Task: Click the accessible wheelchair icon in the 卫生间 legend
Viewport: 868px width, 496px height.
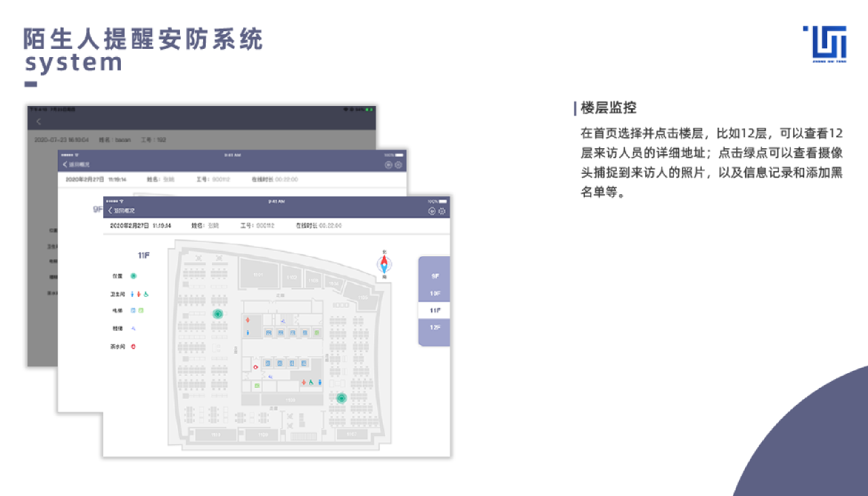Action: click(145, 294)
